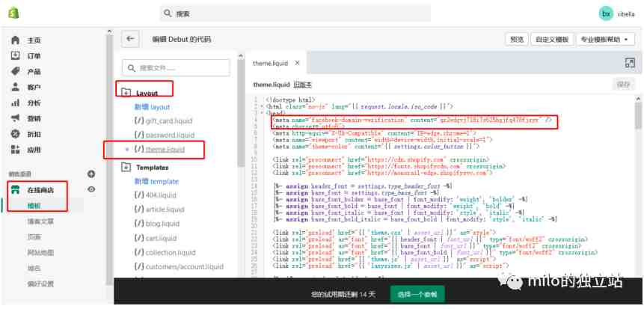The height and width of the screenshot is (309, 644).
Task: Click the 选择一个套餐 button
Action: coord(417,294)
